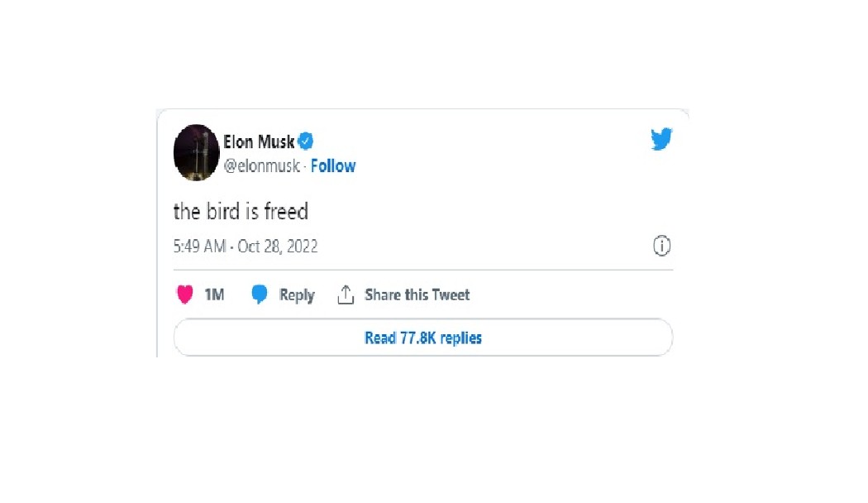Image resolution: width=868 pixels, height=503 pixels.
Task: Read 77.8K replies
Action: pyautogui.click(x=422, y=338)
